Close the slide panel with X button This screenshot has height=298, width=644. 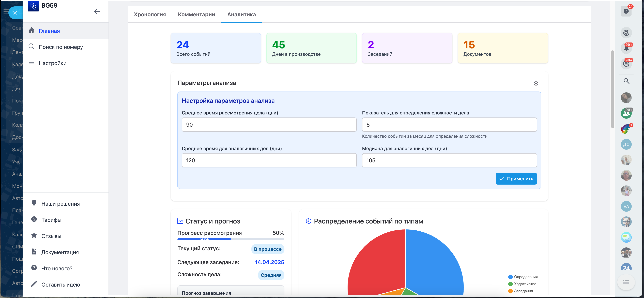pyautogui.click(x=15, y=13)
